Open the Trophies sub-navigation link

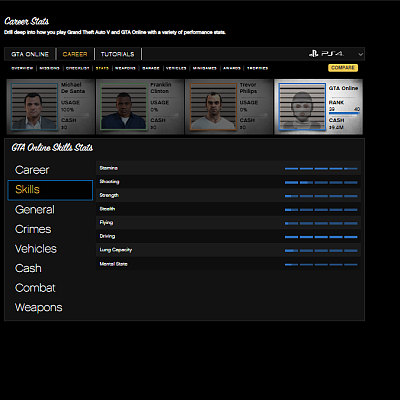(257, 68)
